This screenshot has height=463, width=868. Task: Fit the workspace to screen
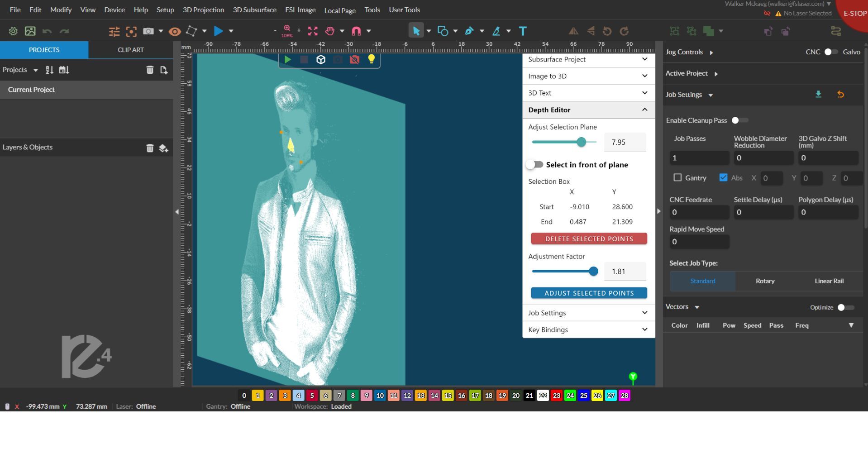[312, 31]
